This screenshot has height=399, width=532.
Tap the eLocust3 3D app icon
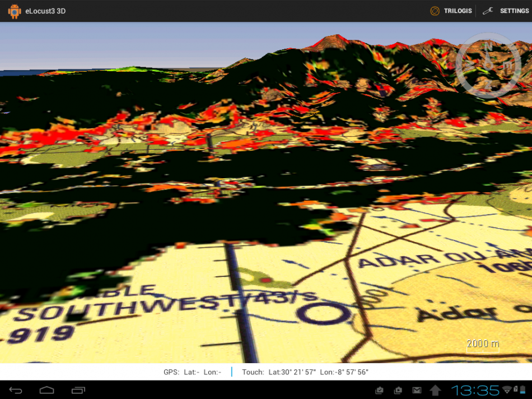click(x=14, y=11)
